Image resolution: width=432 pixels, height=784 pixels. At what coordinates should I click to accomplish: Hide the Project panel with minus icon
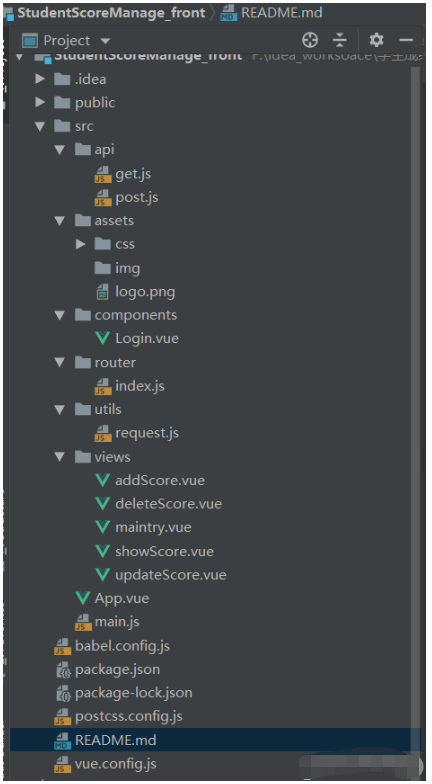tap(406, 40)
